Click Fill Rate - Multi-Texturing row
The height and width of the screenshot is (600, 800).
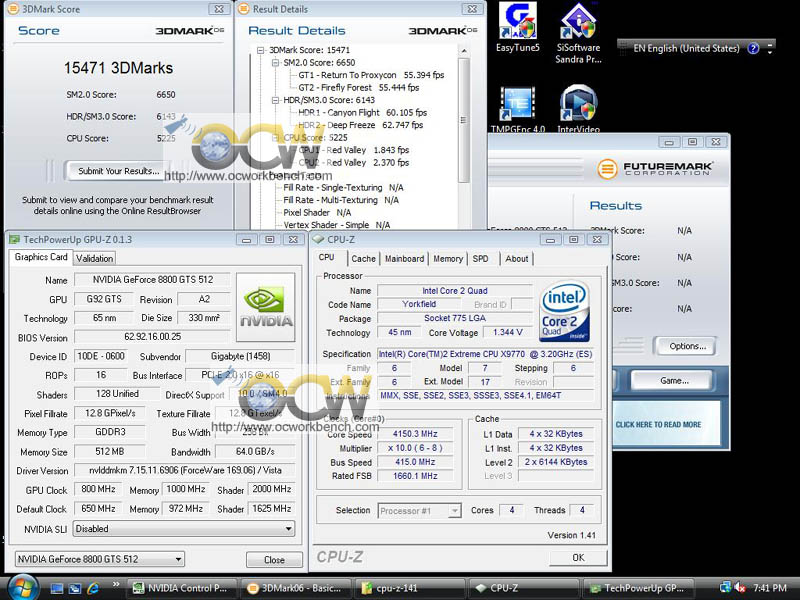[341, 200]
